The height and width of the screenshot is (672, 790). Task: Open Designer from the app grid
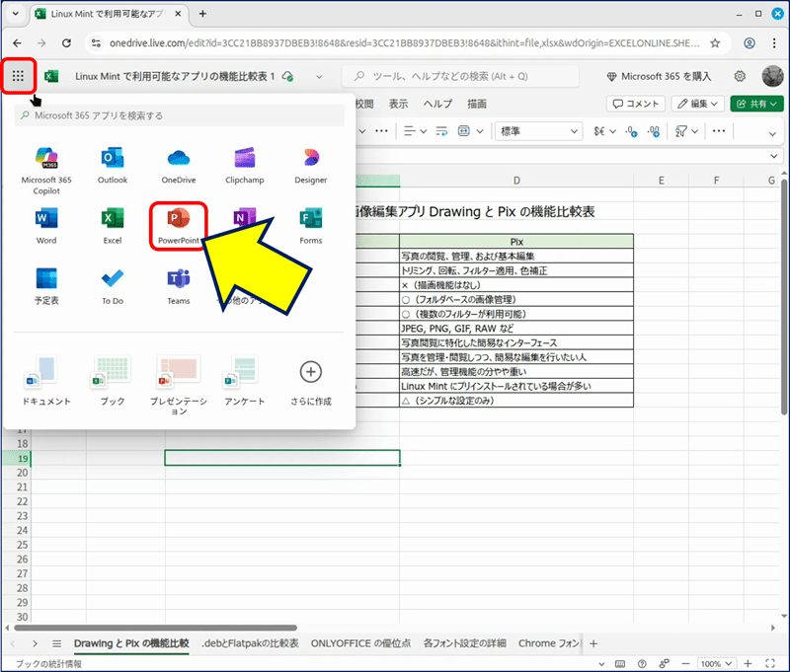click(x=311, y=166)
